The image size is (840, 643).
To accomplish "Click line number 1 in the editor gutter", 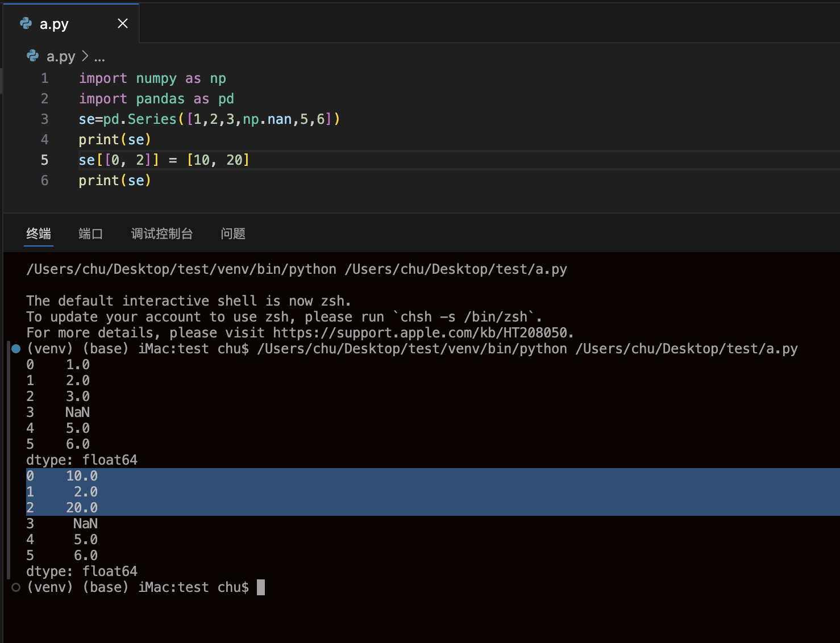I will pyautogui.click(x=44, y=78).
